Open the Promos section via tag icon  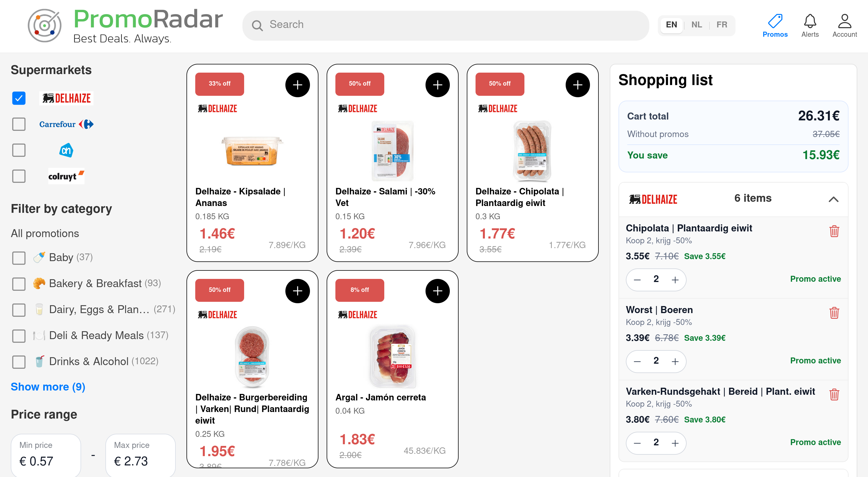tap(775, 21)
